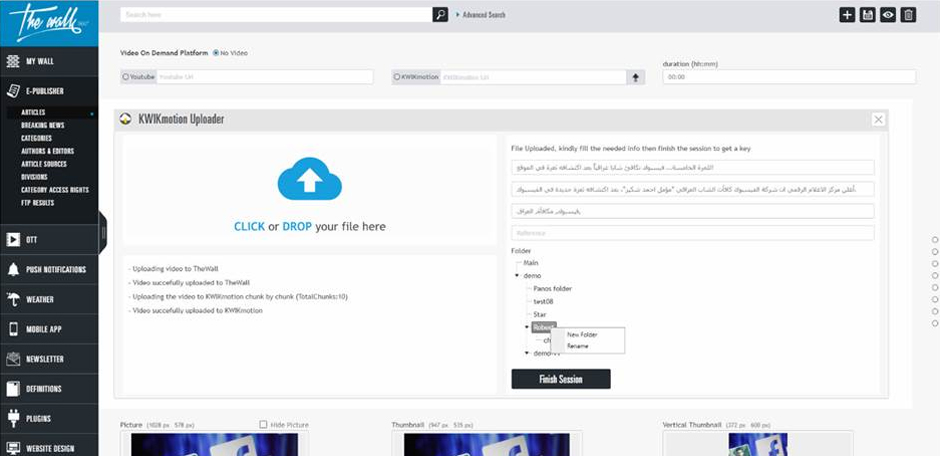Viewport: 940px width, 456px height.
Task: Select the Main folder
Action: pyautogui.click(x=531, y=263)
